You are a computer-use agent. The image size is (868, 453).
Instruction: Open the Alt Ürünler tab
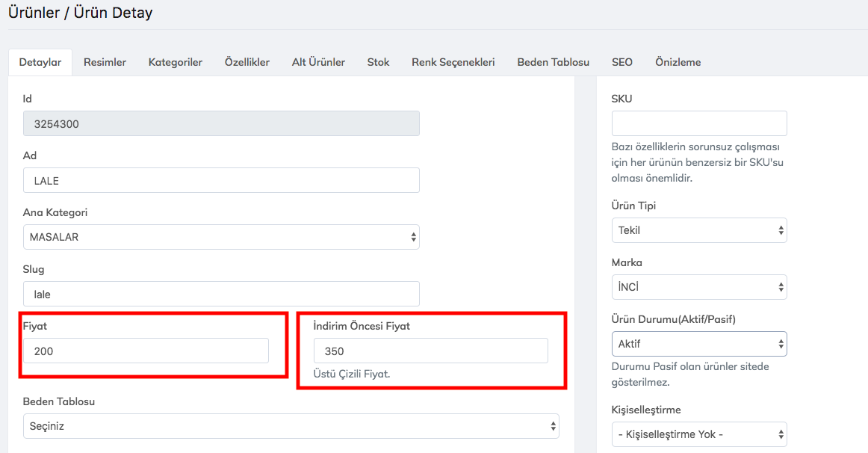coord(318,62)
